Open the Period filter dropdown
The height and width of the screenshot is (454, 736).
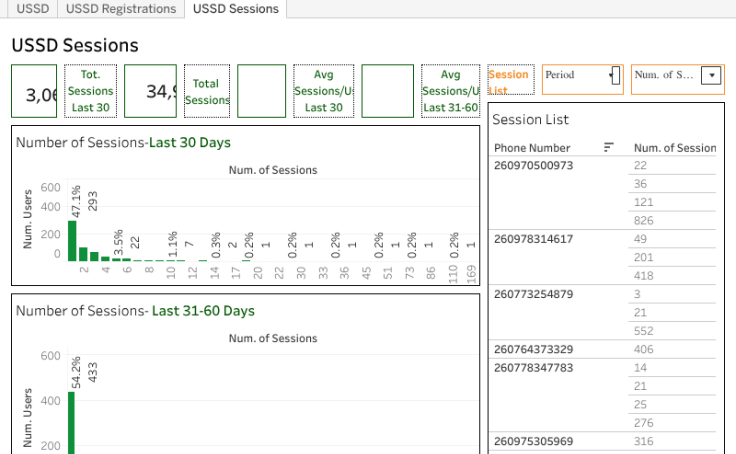coord(614,75)
